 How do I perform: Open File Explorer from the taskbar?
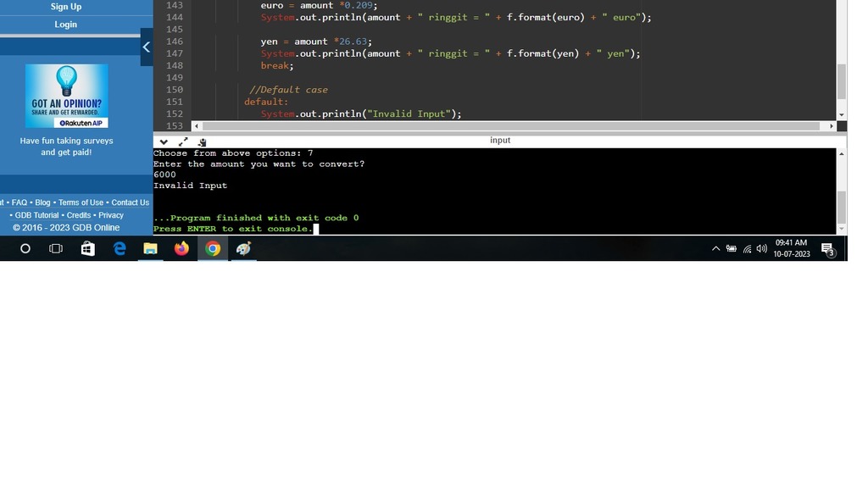pos(150,249)
